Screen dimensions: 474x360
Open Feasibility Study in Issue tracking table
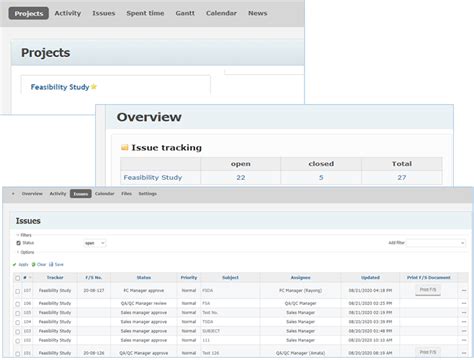click(153, 177)
